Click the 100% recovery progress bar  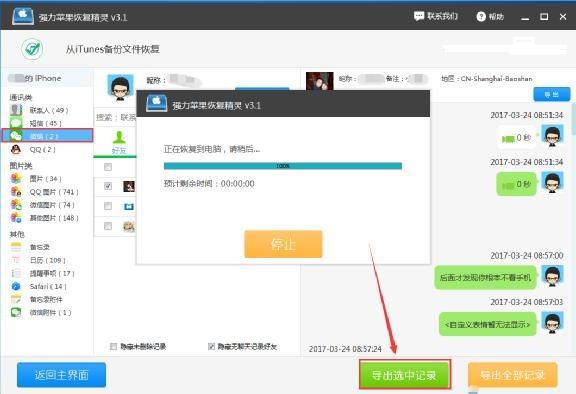point(282,166)
